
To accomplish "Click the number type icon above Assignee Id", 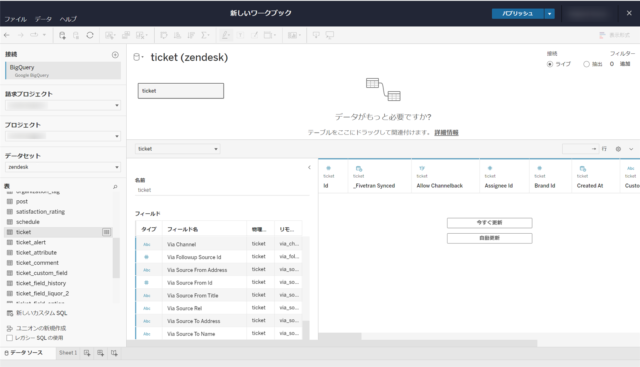I will (490, 168).
